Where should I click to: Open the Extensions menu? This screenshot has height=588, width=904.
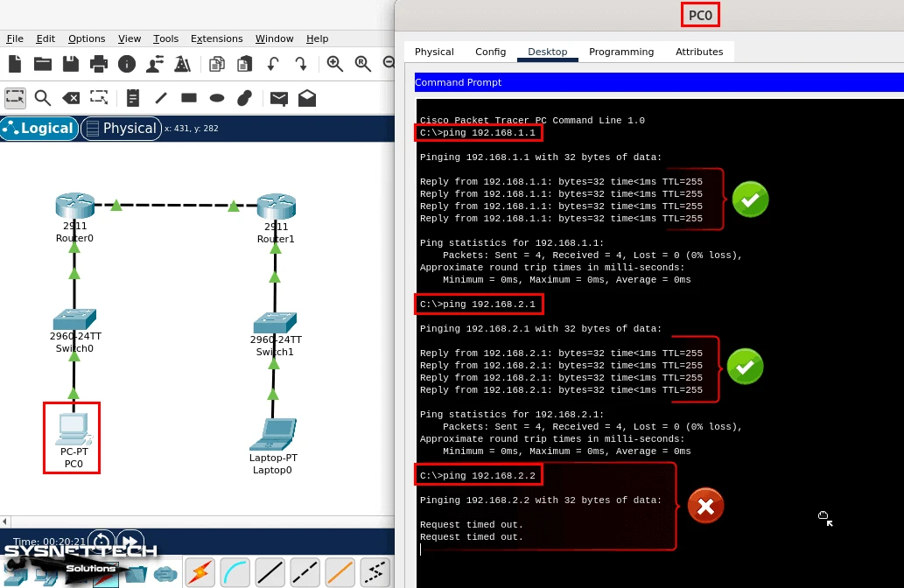tap(216, 38)
